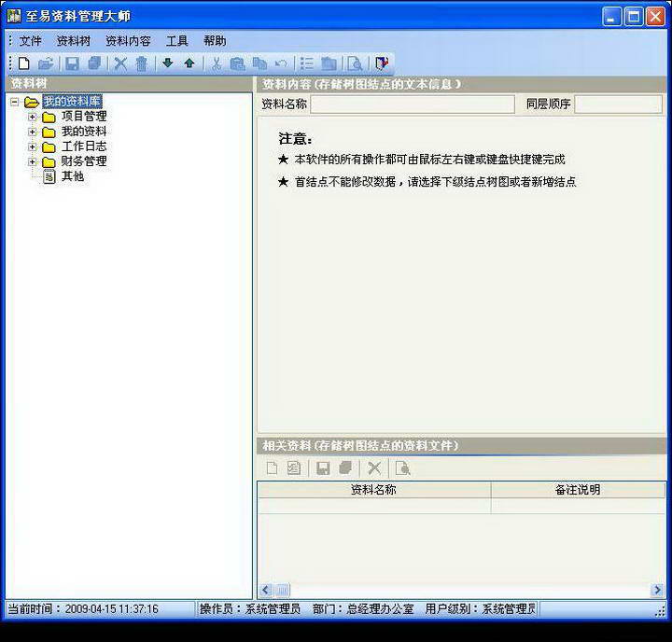Screen dimensions: 672x642
Task: Click the list view icon in toolbar
Action: [306, 63]
